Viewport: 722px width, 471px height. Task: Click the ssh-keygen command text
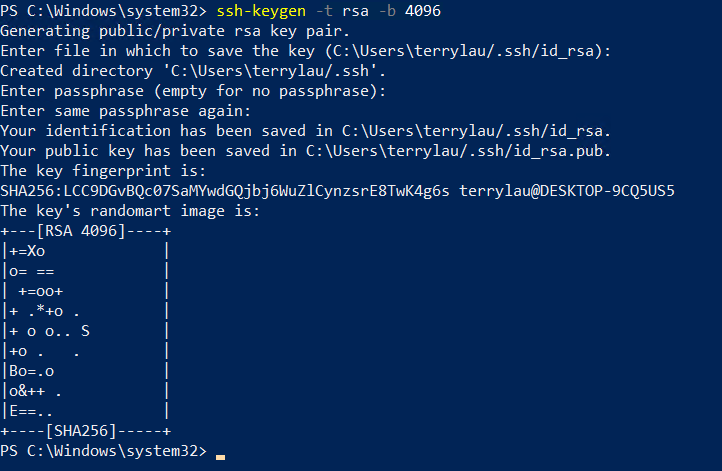(x=261, y=11)
